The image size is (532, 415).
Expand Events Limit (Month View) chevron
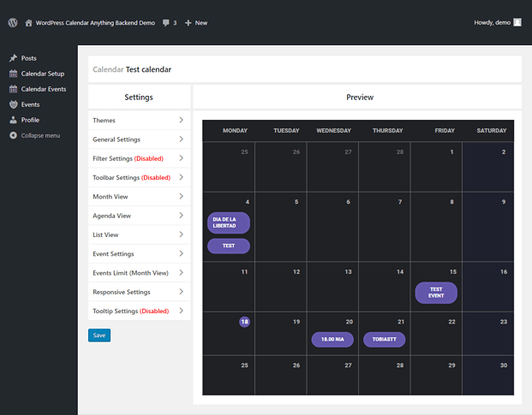[181, 273]
